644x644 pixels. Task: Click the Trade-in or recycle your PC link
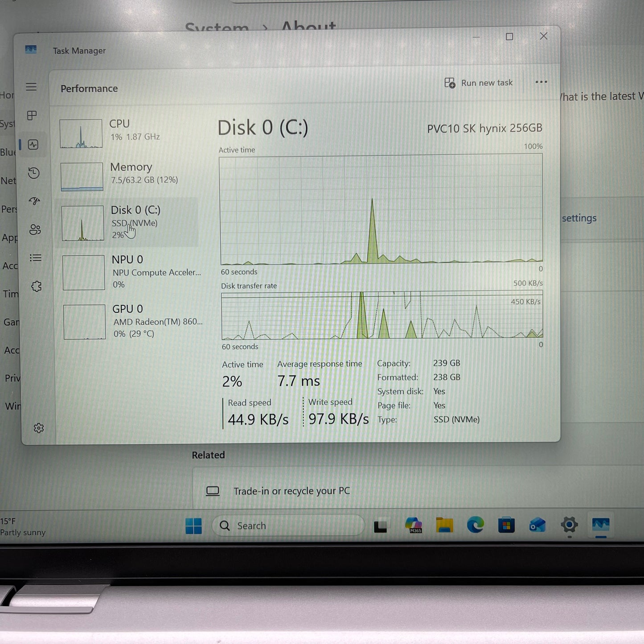292,491
